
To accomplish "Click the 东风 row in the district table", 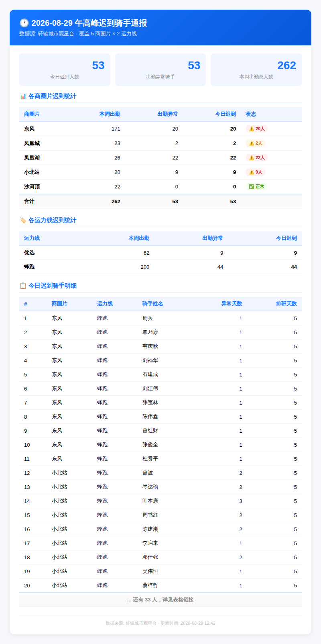I will pos(160,129).
